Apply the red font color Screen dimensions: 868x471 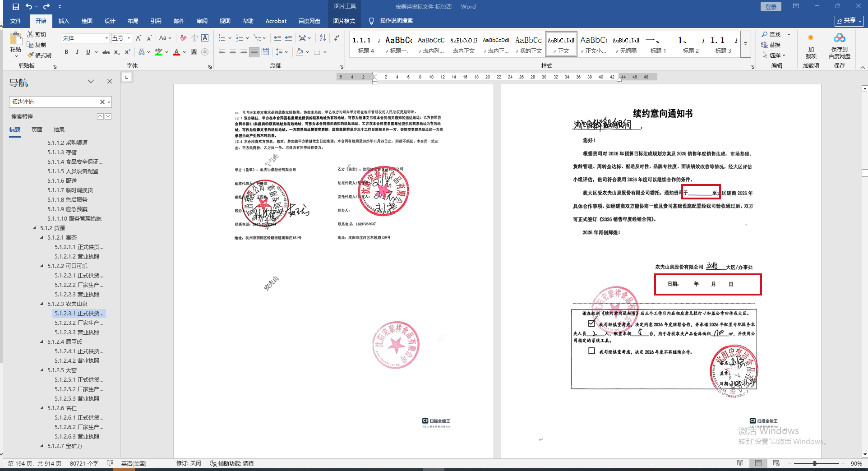coord(176,52)
